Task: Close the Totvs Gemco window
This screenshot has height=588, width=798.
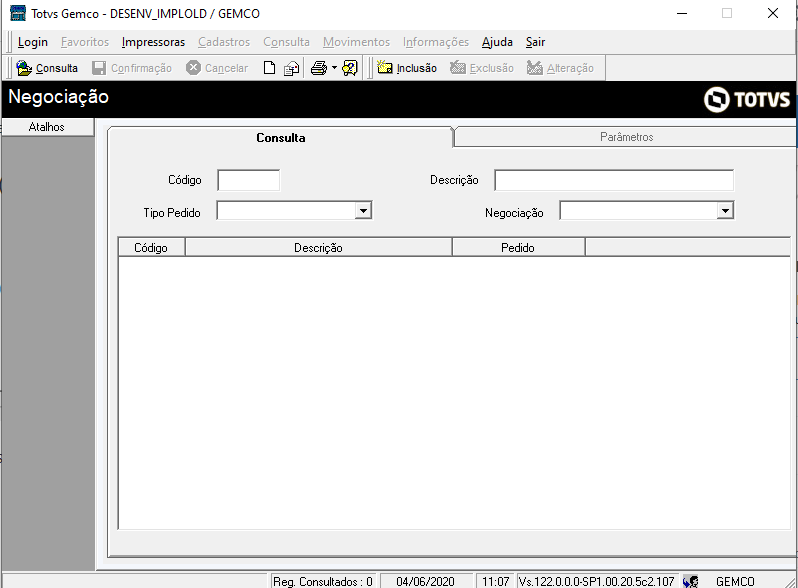Action: [x=773, y=13]
